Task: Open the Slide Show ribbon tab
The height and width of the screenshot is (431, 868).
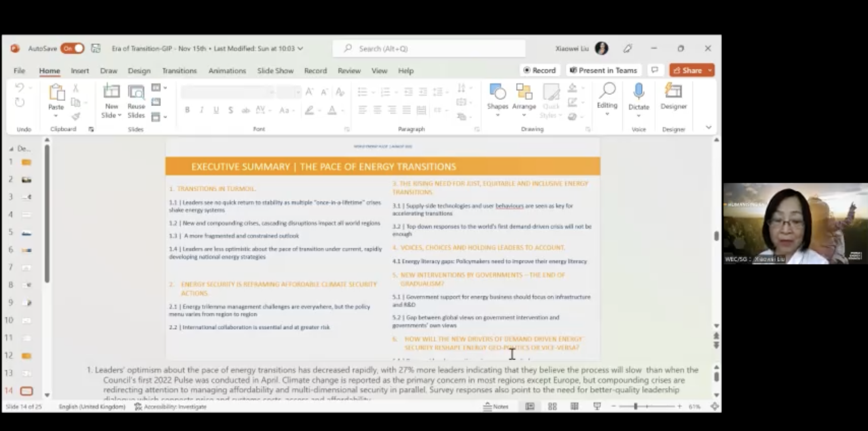Action: click(x=275, y=71)
